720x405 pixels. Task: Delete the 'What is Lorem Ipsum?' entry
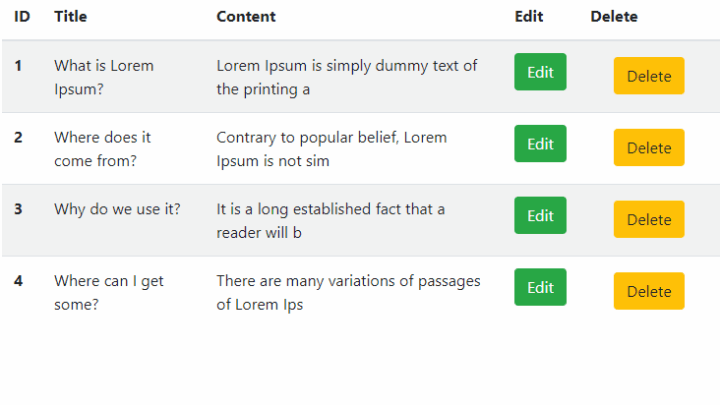coord(649,76)
